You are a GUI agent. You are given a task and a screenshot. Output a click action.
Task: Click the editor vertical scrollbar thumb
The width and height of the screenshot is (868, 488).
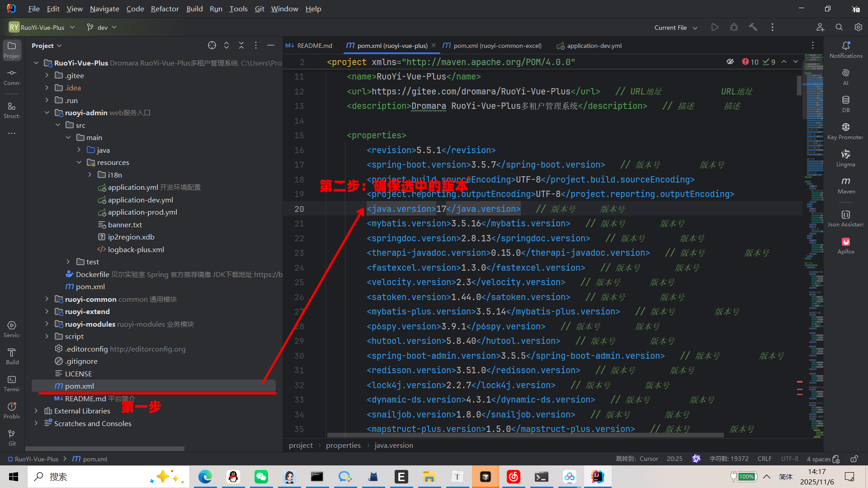(x=799, y=86)
